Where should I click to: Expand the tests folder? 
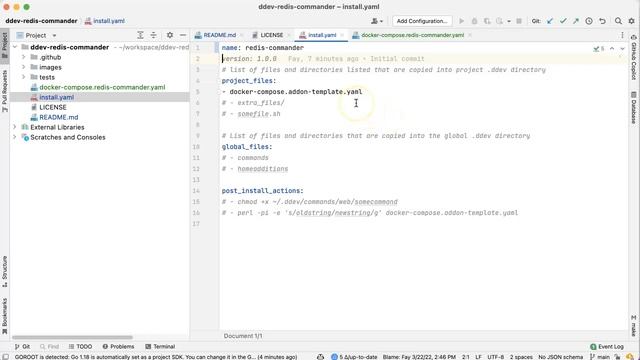pos(23,77)
